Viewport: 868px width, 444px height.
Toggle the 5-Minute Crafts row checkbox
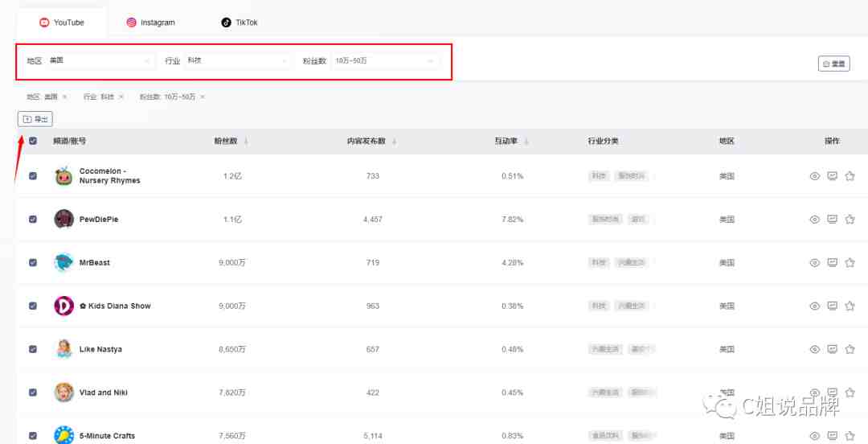tap(33, 435)
